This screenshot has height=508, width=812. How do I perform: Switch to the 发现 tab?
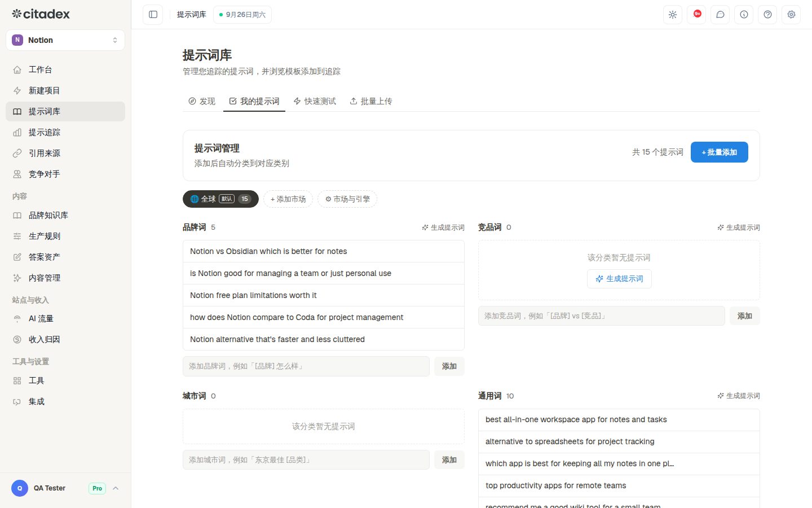202,101
